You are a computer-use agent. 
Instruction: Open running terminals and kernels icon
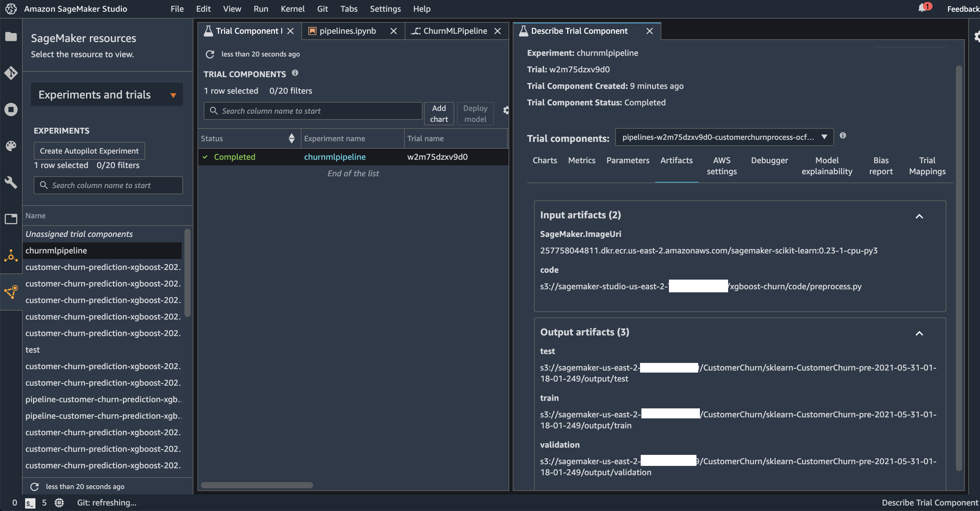pos(11,109)
